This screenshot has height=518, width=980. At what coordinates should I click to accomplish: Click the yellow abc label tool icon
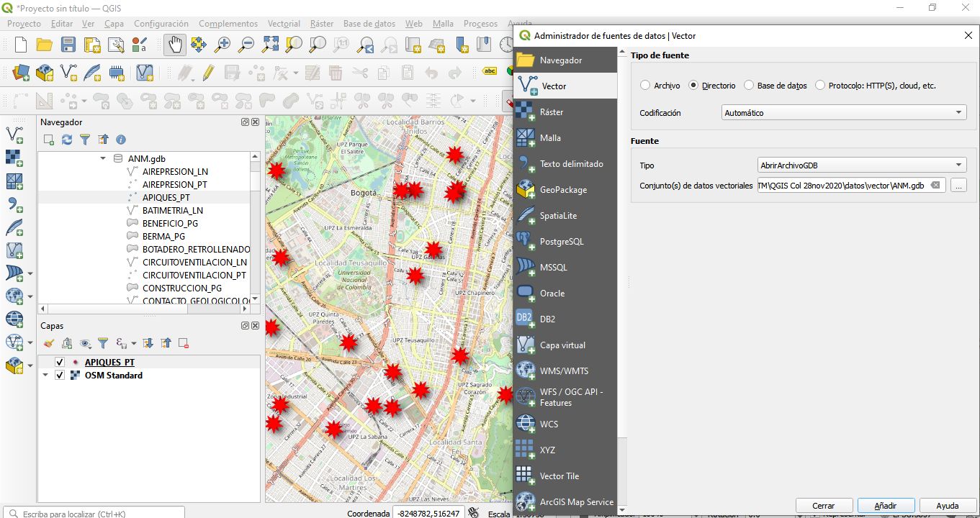[x=490, y=72]
